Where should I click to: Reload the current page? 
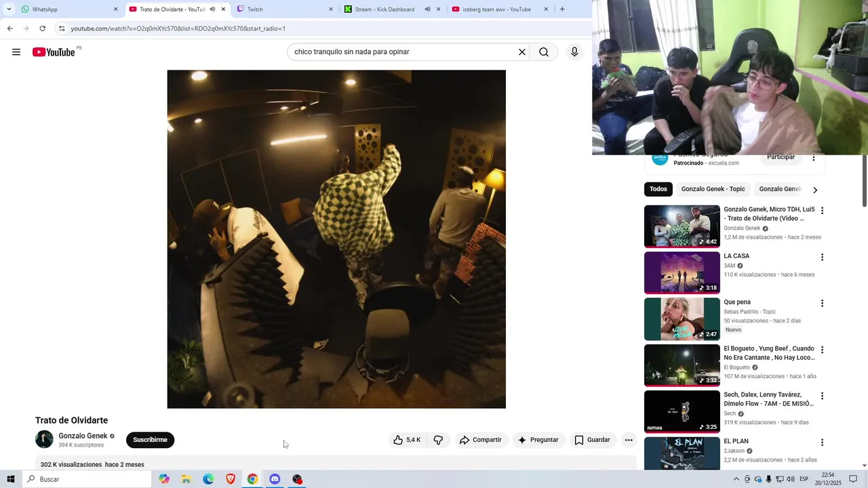tap(42, 28)
